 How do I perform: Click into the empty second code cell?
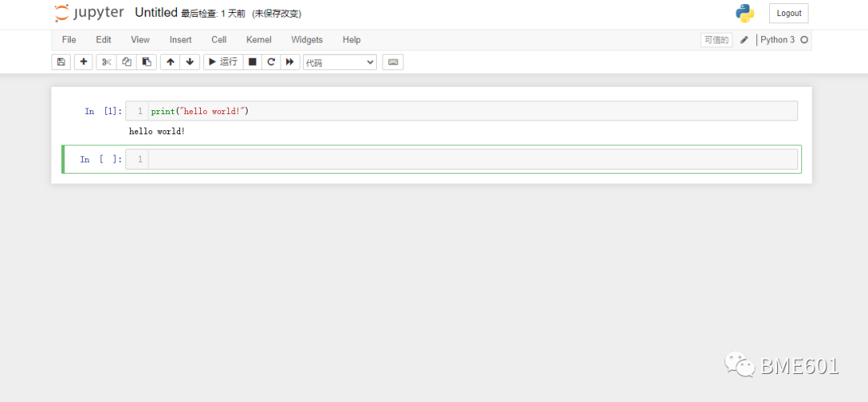(473, 159)
